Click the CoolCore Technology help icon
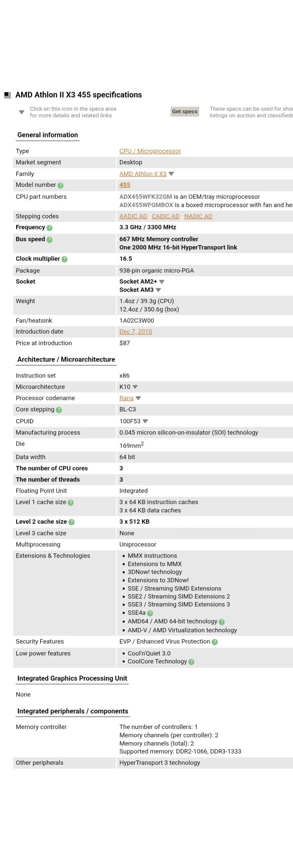This screenshot has width=293, height=868. [x=191, y=661]
